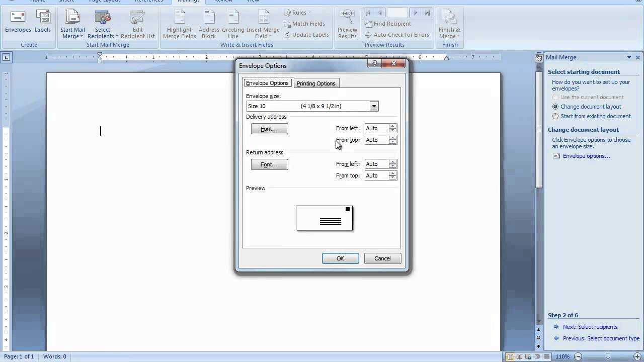Click Delivery address From left field
The image size is (644, 362).
(377, 128)
